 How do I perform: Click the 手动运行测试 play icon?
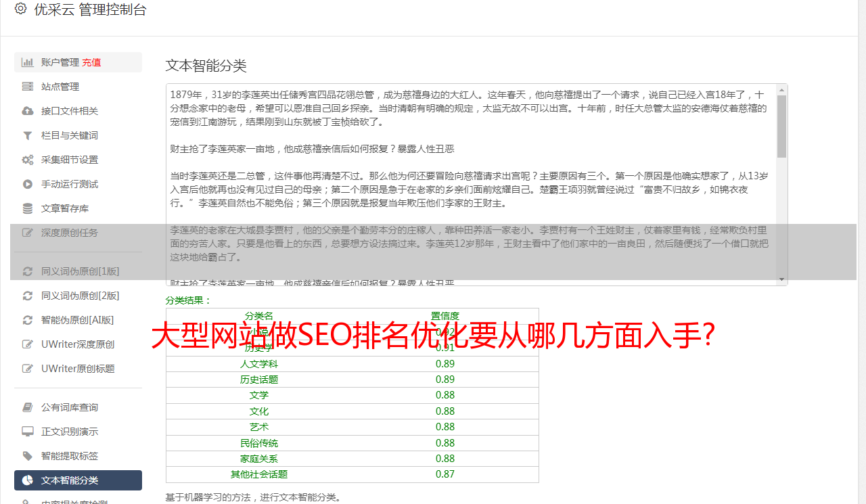click(x=28, y=184)
